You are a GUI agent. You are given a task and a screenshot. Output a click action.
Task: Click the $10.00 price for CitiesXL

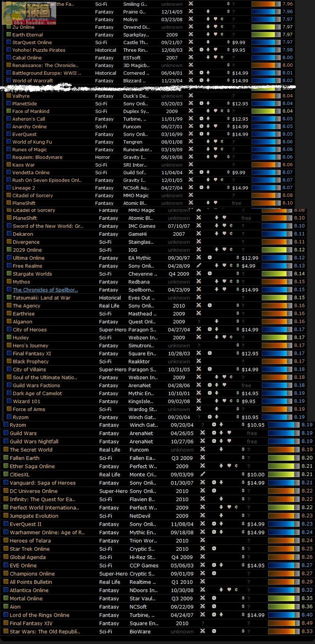256,475
